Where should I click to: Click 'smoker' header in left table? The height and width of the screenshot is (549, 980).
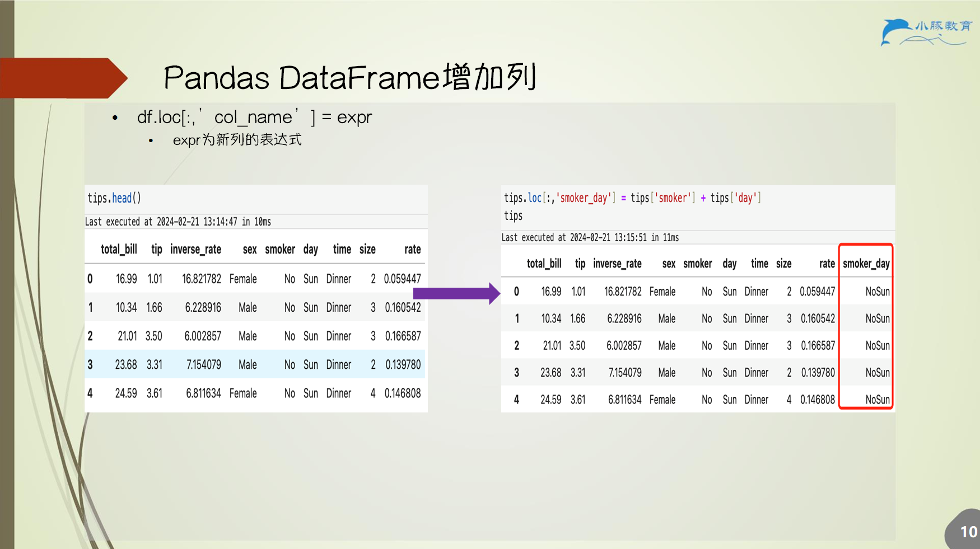[x=280, y=249]
